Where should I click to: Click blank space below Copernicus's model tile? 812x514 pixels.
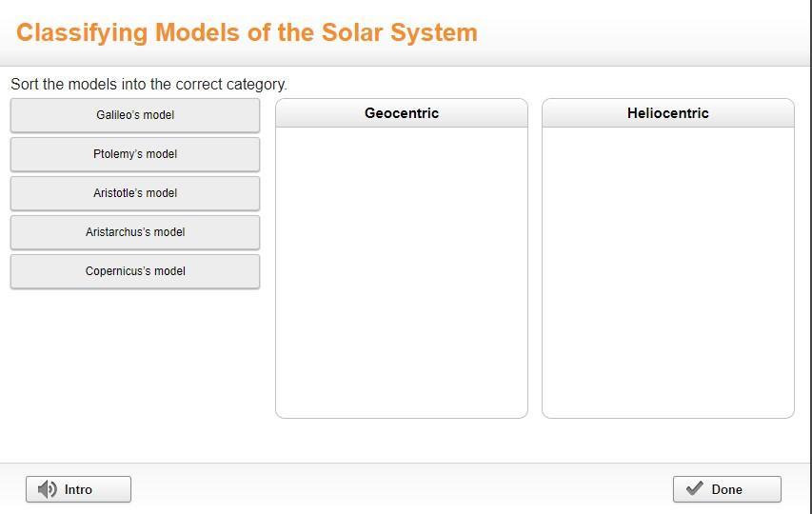135,362
